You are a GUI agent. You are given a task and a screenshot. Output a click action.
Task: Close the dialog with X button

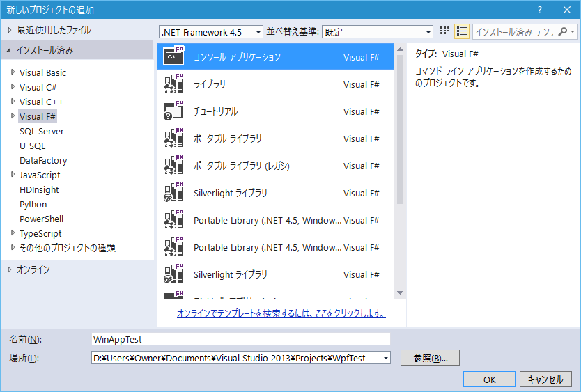click(x=566, y=10)
